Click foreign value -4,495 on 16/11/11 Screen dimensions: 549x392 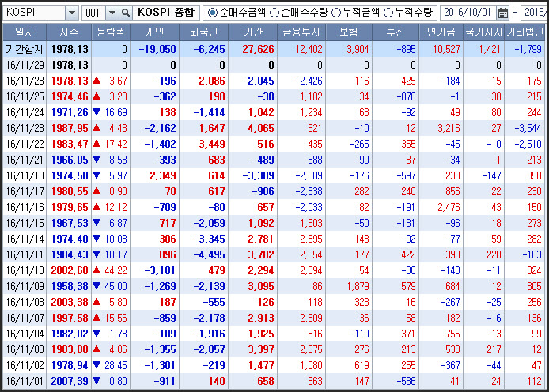[209, 255]
